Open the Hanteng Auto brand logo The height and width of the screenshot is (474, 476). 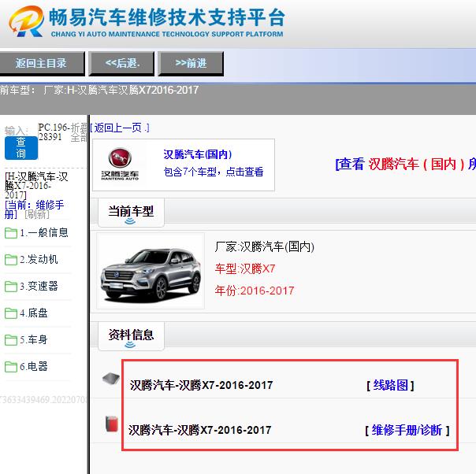(x=120, y=165)
